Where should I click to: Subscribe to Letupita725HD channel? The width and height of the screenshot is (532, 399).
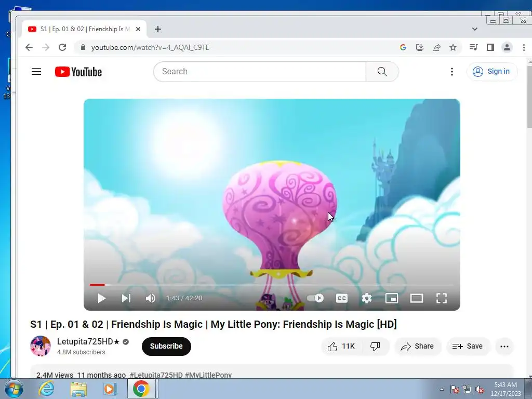click(166, 346)
